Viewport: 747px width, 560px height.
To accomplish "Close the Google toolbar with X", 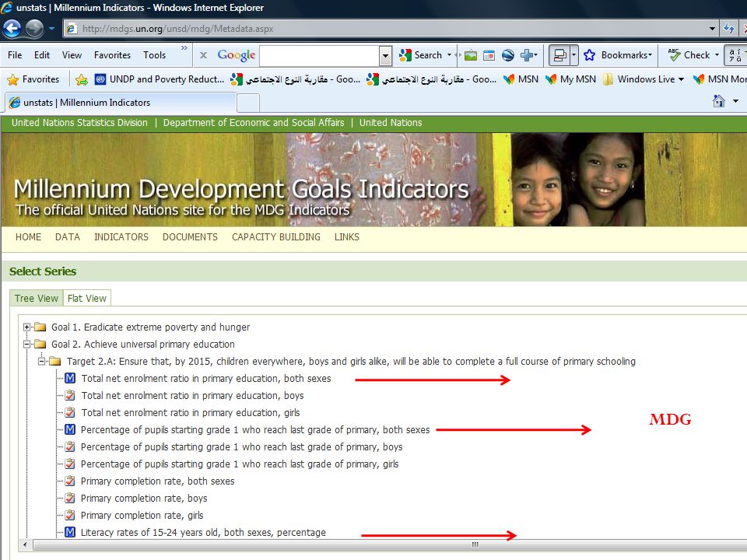I will [x=203, y=55].
